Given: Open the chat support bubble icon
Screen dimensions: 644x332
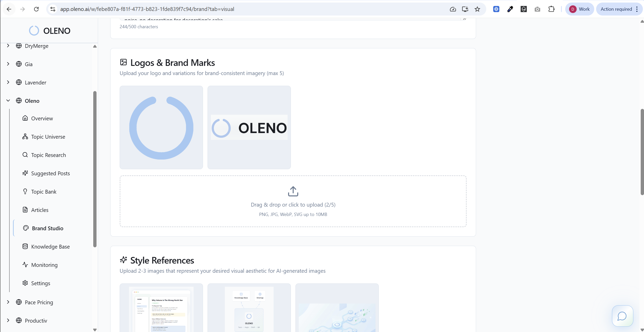Looking at the screenshot, I should coord(622,316).
